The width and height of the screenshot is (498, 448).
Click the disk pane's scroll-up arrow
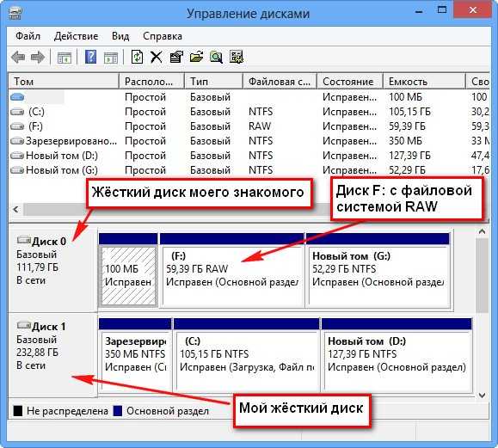click(x=483, y=232)
